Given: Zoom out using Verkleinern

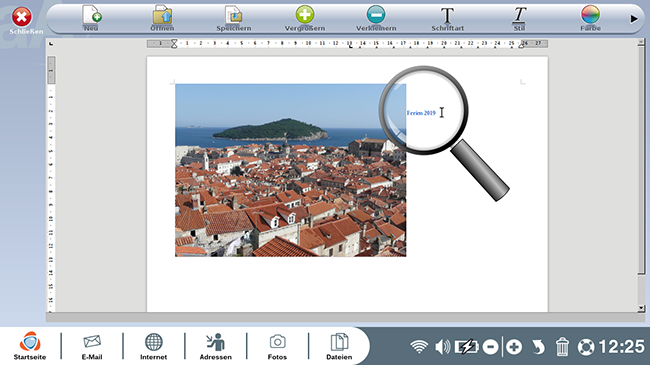Looking at the screenshot, I should click(x=376, y=19).
